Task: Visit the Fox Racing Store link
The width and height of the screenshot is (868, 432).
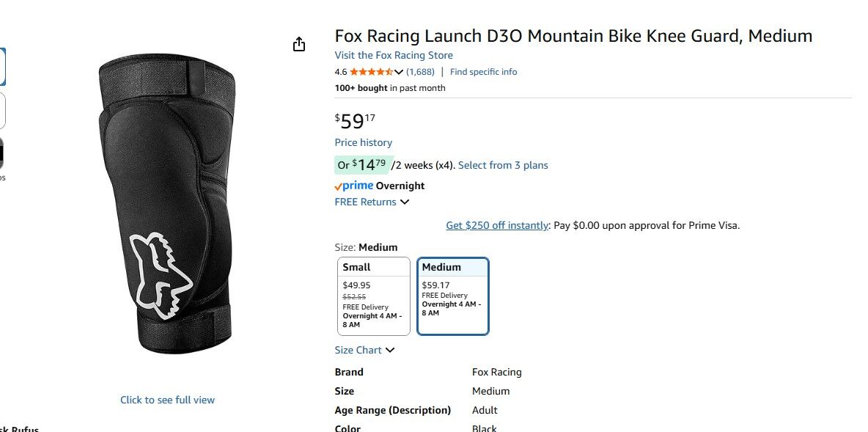Action: 394,56
